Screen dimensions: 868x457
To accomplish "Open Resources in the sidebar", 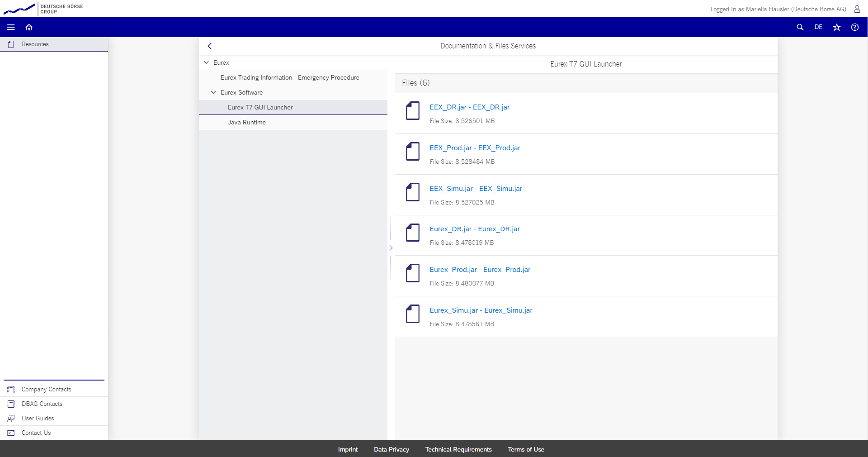I will coord(35,44).
